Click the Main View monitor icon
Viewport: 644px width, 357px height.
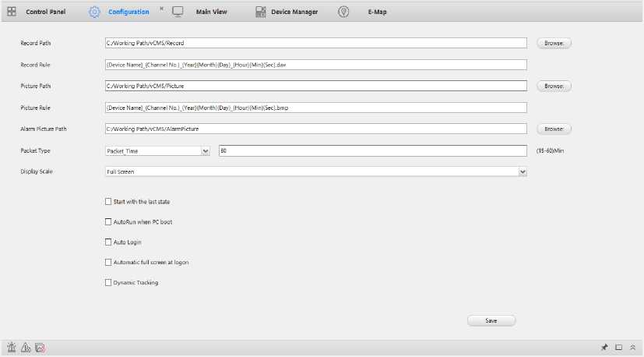(x=178, y=12)
